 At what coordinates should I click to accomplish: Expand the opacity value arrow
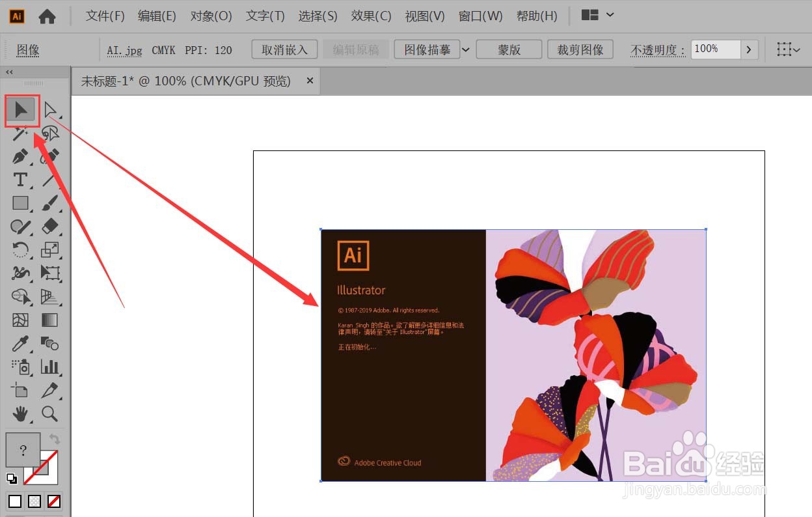[750, 49]
